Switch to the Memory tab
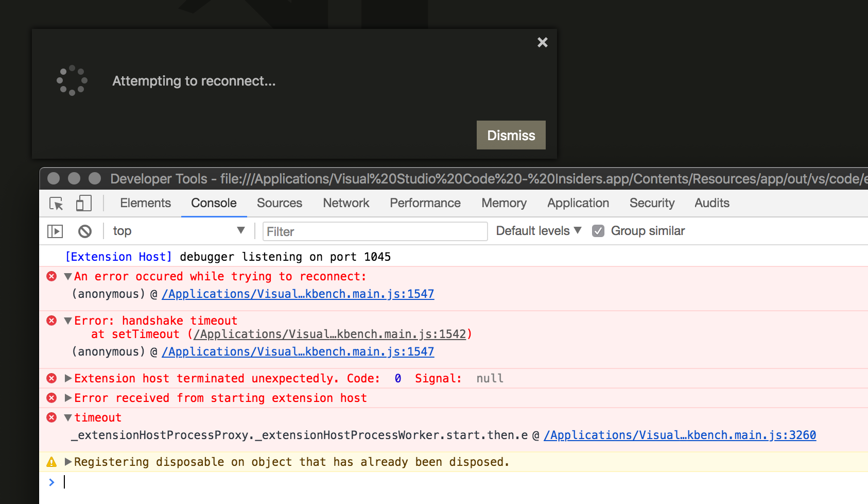Image resolution: width=868 pixels, height=504 pixels. [504, 203]
